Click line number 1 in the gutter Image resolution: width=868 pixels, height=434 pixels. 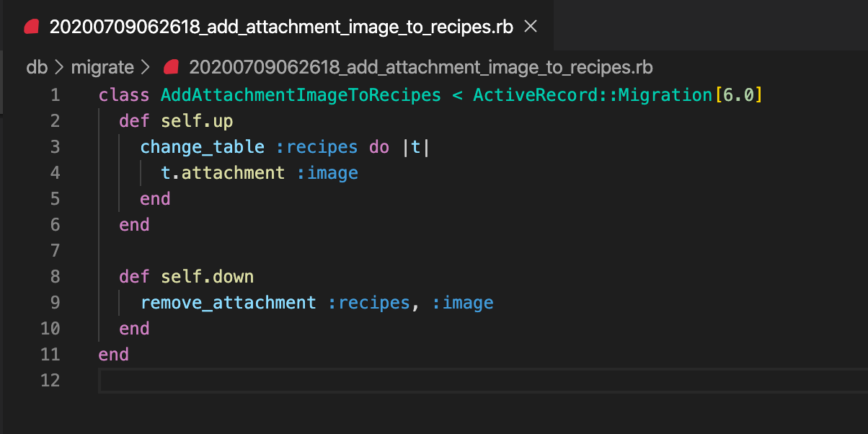pos(55,95)
